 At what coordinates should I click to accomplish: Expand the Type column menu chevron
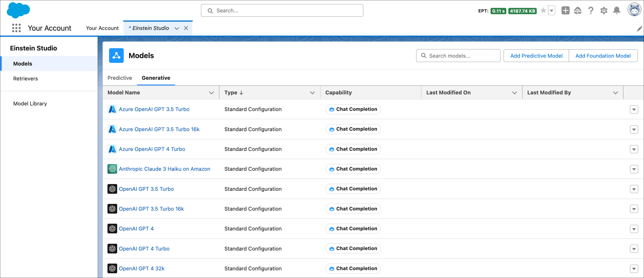click(313, 93)
